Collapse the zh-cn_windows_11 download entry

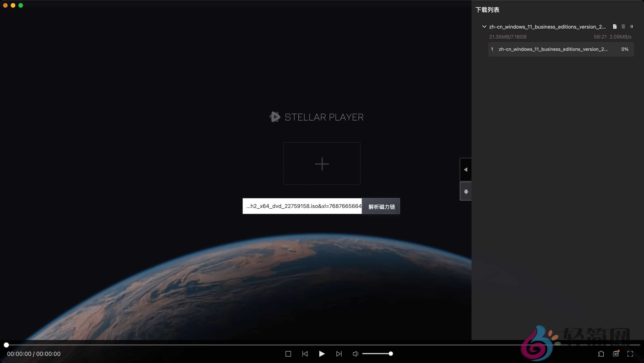point(484,26)
